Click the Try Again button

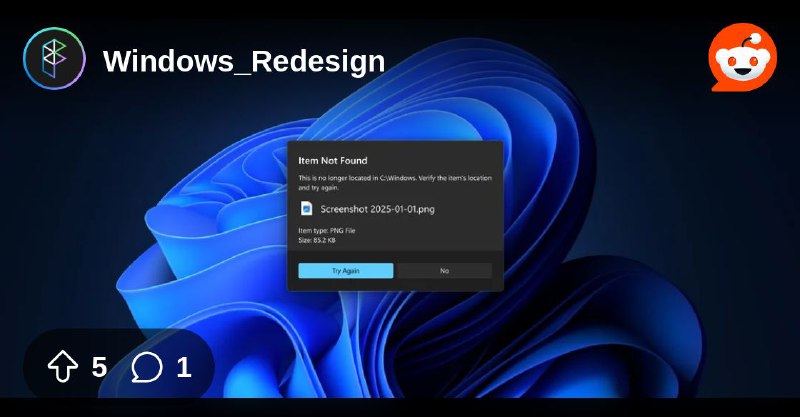[x=345, y=271]
